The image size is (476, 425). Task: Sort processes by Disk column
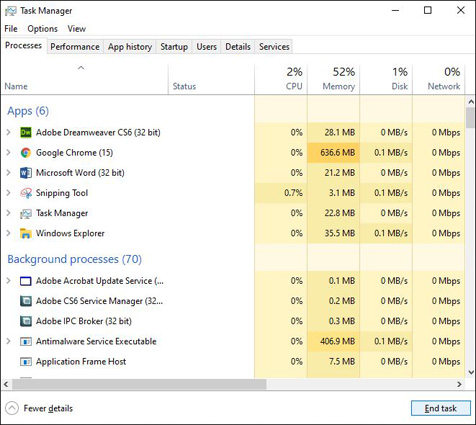click(x=386, y=79)
